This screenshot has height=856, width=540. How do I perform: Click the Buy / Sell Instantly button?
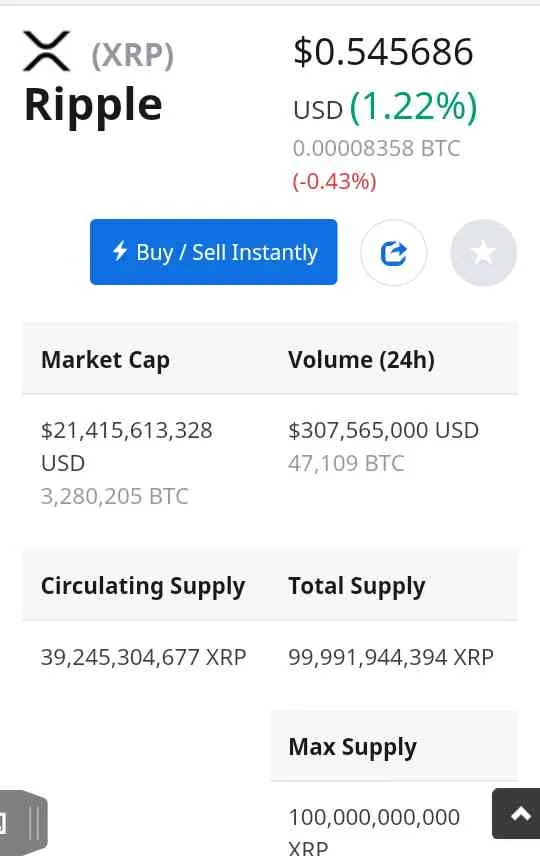213,252
